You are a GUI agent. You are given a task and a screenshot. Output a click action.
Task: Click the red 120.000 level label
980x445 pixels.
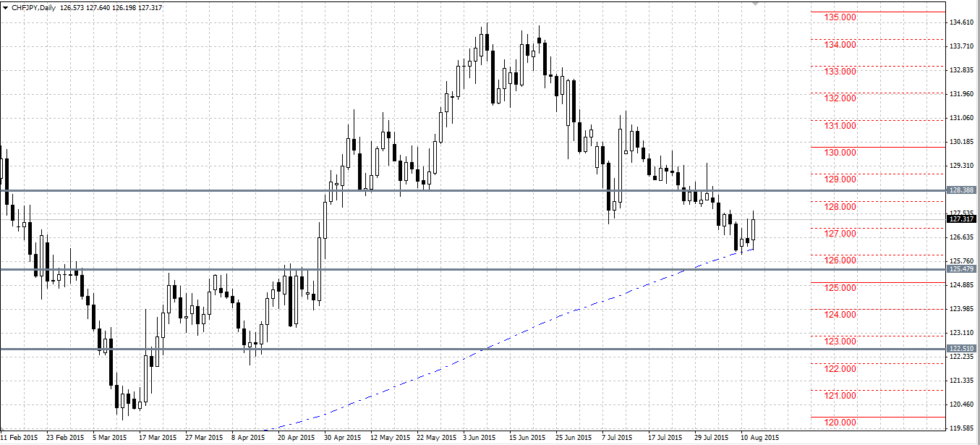pos(842,422)
